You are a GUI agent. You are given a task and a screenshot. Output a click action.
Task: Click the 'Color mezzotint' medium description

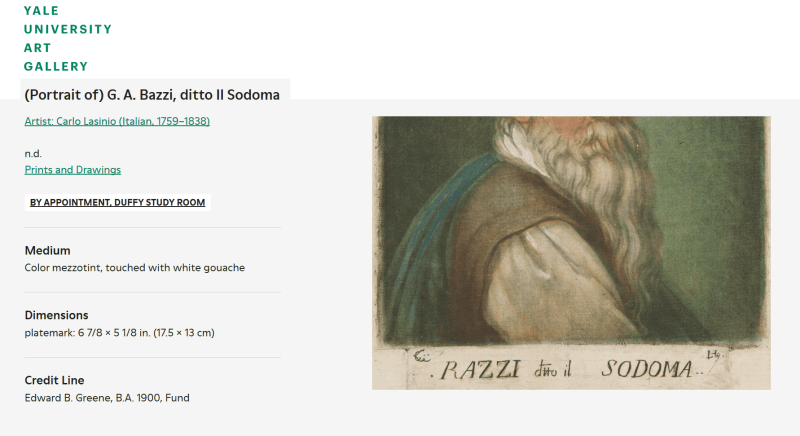[134, 268]
